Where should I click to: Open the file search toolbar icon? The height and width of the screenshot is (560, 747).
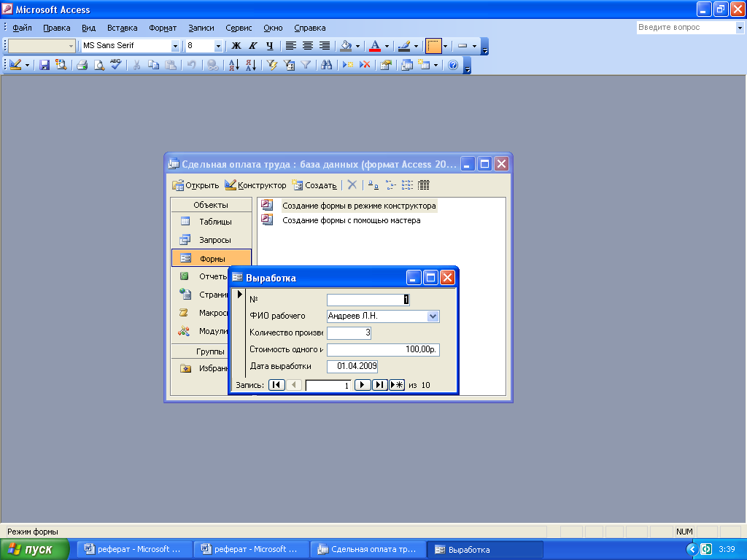click(x=61, y=65)
